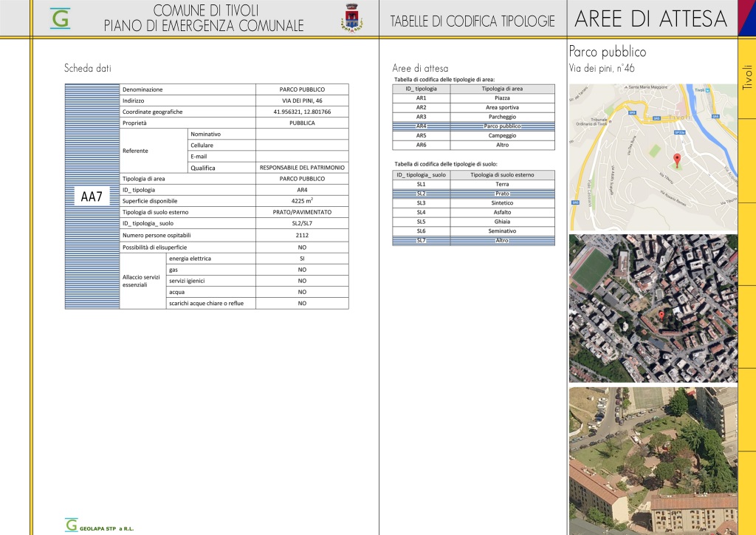
Task: Select the "Denominazione" field label
Action: pyautogui.click(x=142, y=89)
